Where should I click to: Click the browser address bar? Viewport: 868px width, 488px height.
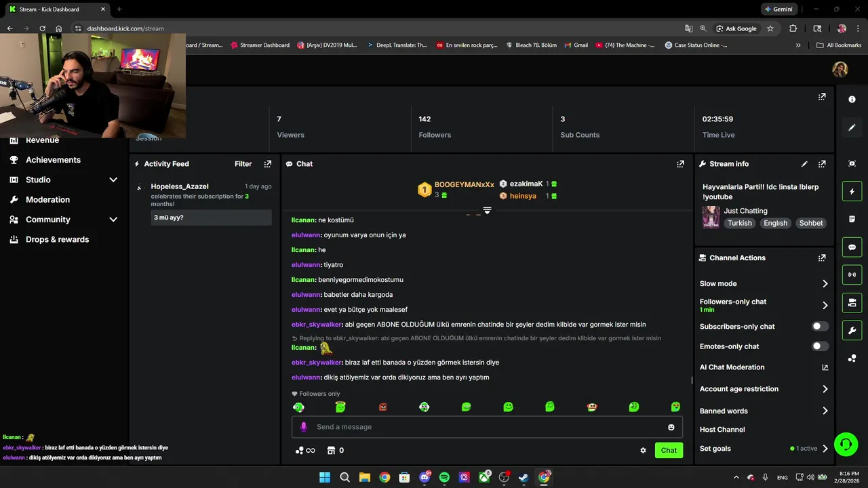pos(376,28)
